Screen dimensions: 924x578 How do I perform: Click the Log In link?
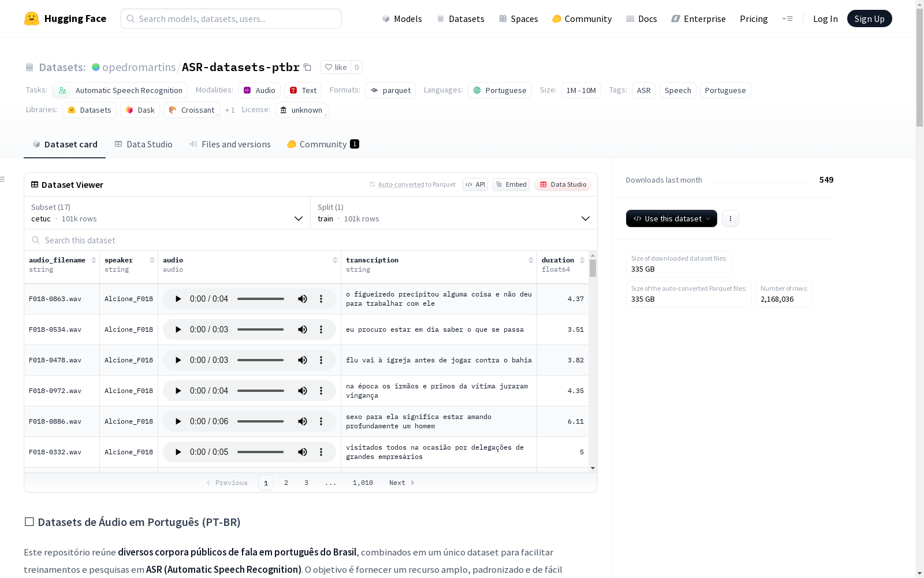click(x=825, y=18)
